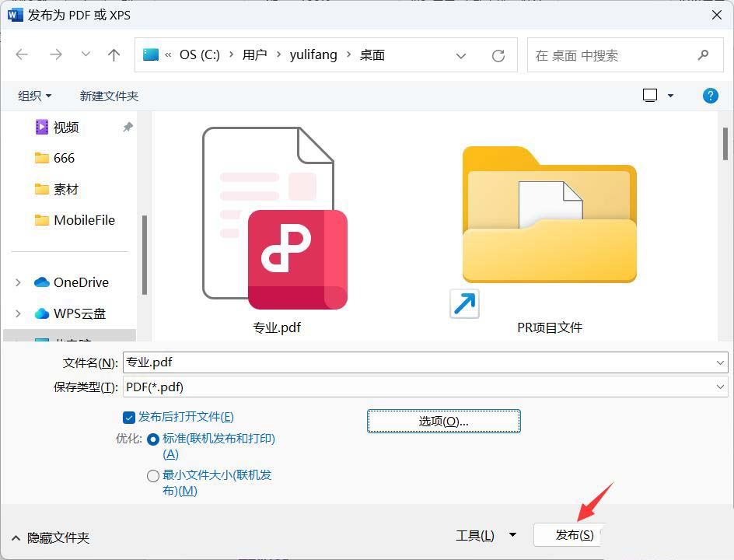This screenshot has width=734, height=560.
Task: Click the back navigation arrow
Action: pyautogui.click(x=21, y=54)
